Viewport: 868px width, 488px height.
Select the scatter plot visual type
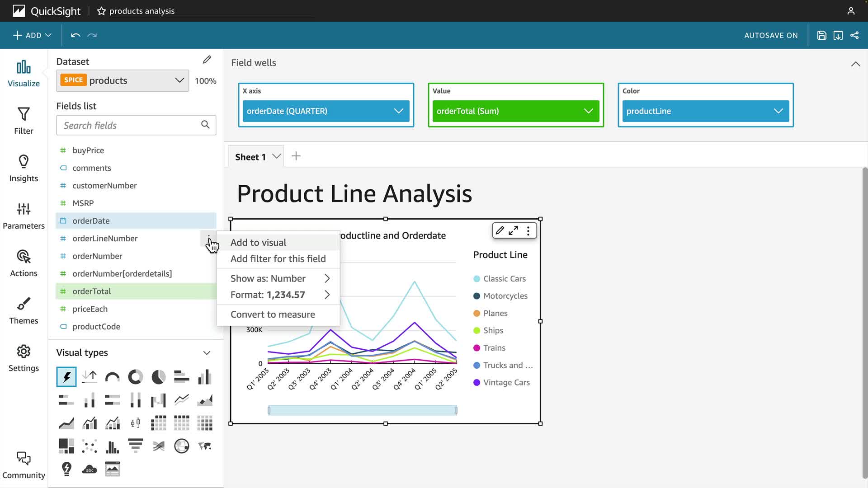click(x=90, y=446)
